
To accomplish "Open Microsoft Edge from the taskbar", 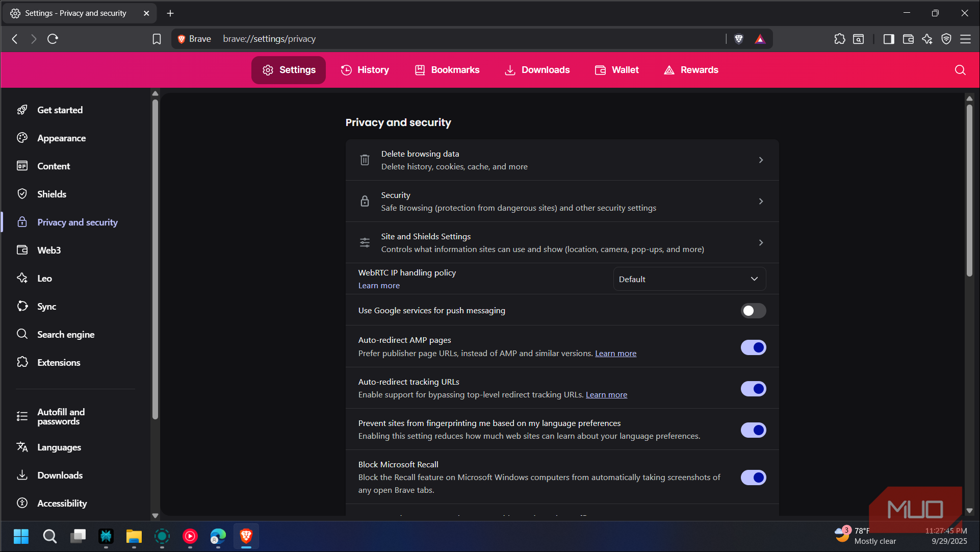I will click(218, 536).
